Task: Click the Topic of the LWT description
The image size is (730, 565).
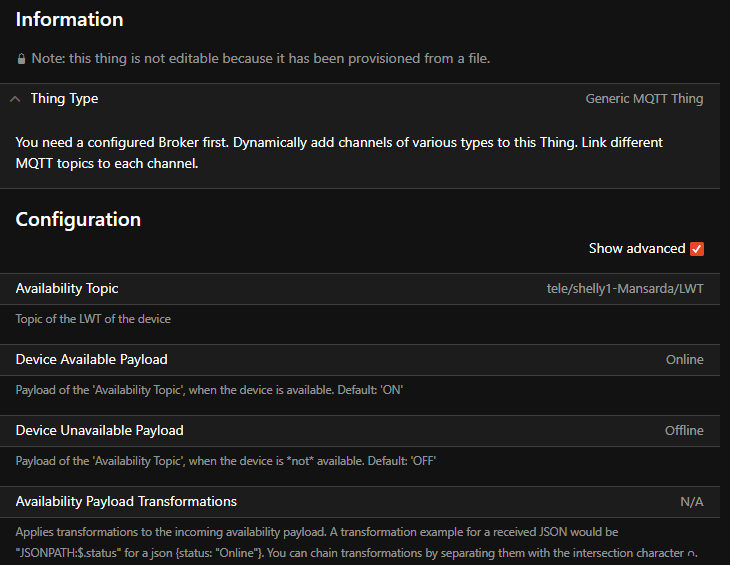Action: (x=93, y=319)
